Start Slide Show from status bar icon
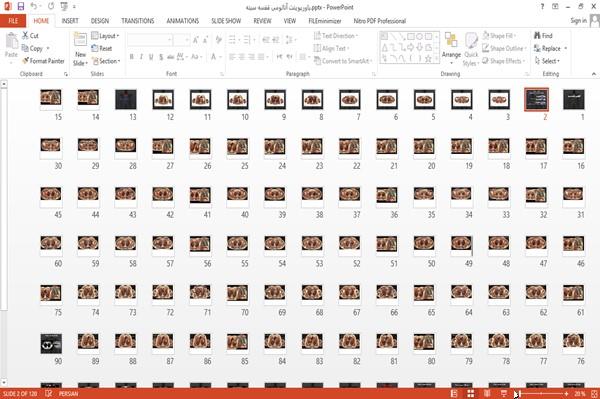The width and height of the screenshot is (600, 399). [x=504, y=393]
